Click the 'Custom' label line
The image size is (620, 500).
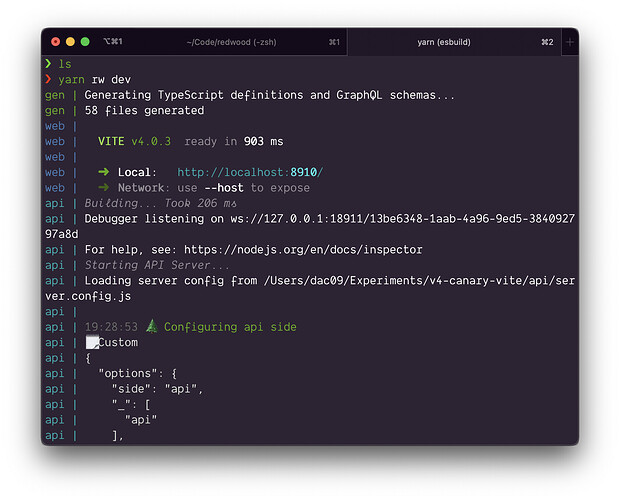coord(118,342)
